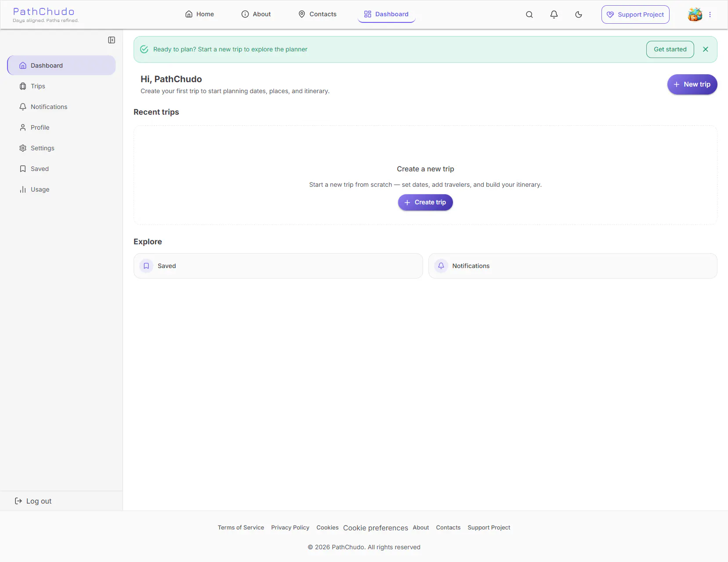728x562 pixels.
Task: Open Usage in the sidebar
Action: coord(62,189)
